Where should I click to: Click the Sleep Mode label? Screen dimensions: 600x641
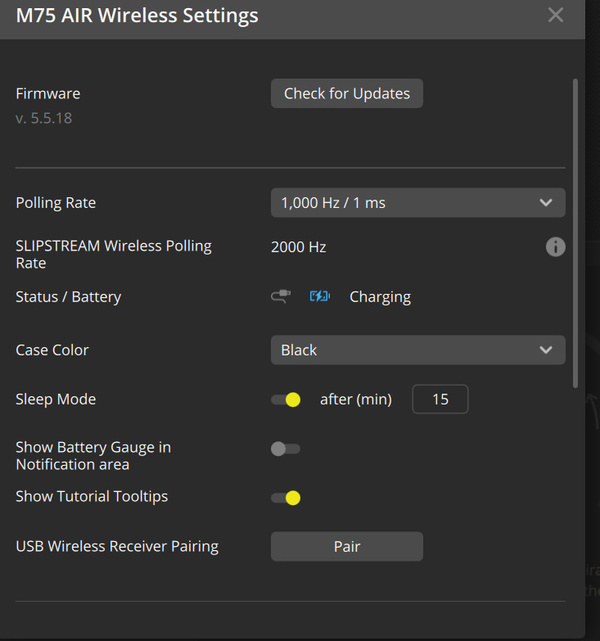point(56,399)
